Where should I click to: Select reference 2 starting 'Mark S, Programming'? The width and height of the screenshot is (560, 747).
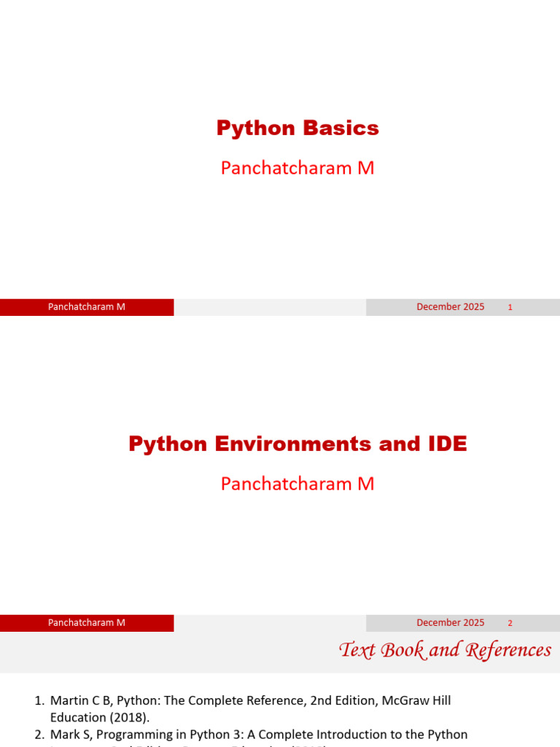point(252,738)
